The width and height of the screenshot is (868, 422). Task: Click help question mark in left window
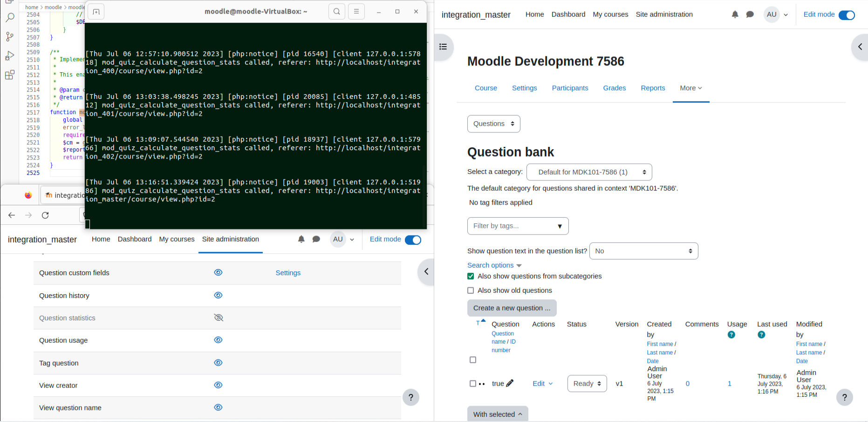coord(411,397)
